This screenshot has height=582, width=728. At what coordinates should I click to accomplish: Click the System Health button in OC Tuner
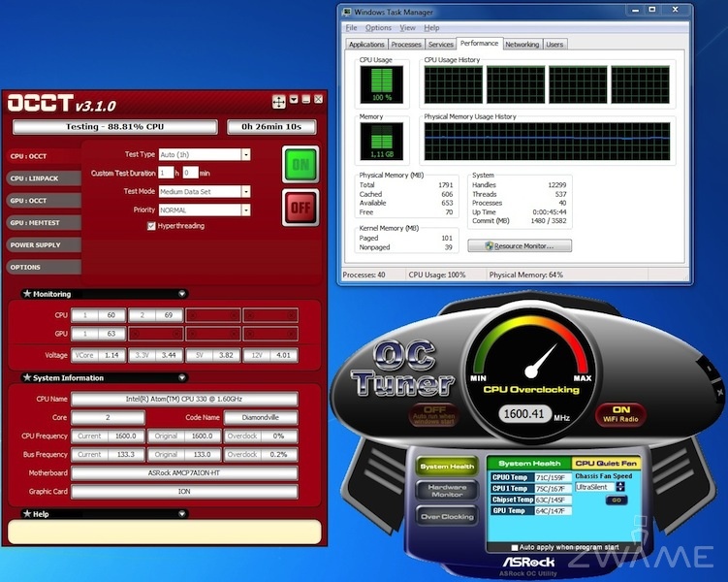pyautogui.click(x=447, y=466)
